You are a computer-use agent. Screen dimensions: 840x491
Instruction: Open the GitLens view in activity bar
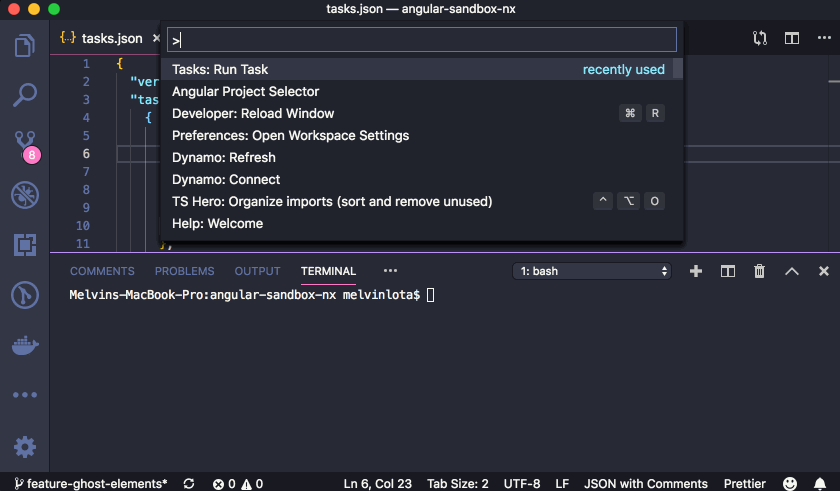point(25,295)
